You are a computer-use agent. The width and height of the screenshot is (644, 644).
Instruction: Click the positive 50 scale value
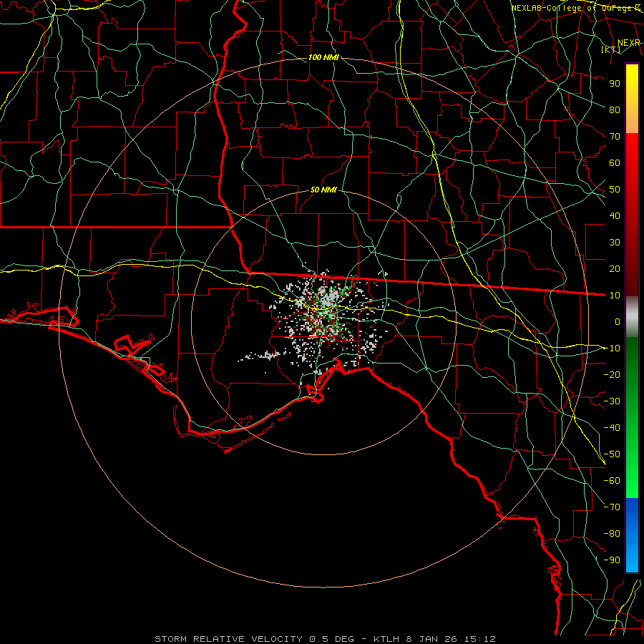click(x=615, y=190)
